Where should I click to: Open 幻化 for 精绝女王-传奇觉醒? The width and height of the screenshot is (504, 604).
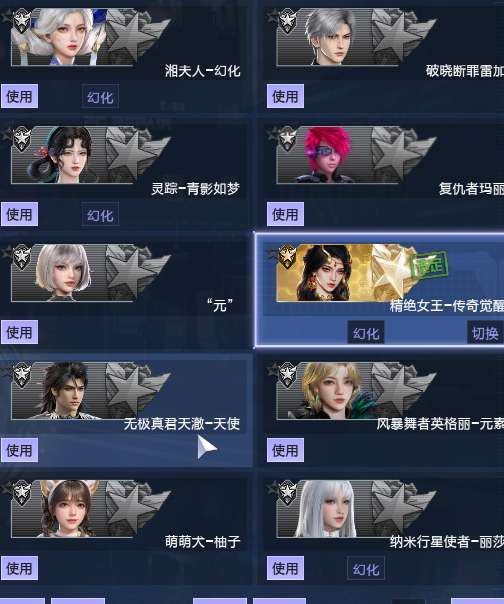(366, 332)
